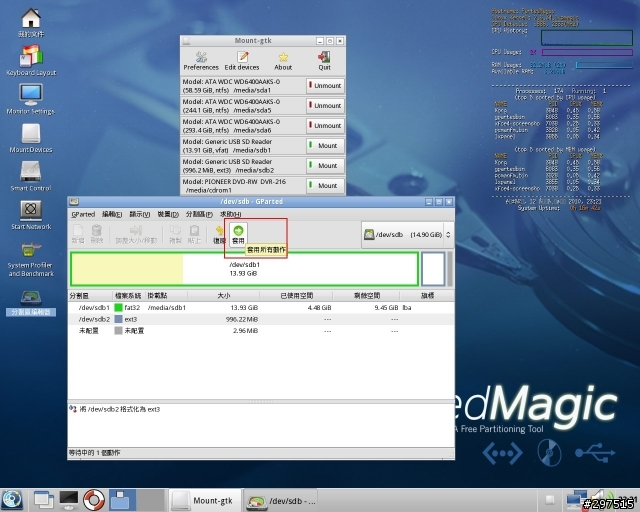
Task: Open the Help (求助) menu
Action: [231, 214]
